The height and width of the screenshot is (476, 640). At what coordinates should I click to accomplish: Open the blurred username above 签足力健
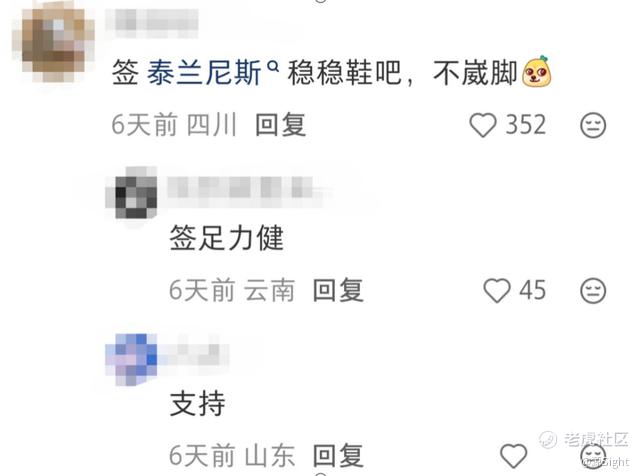[241, 189]
